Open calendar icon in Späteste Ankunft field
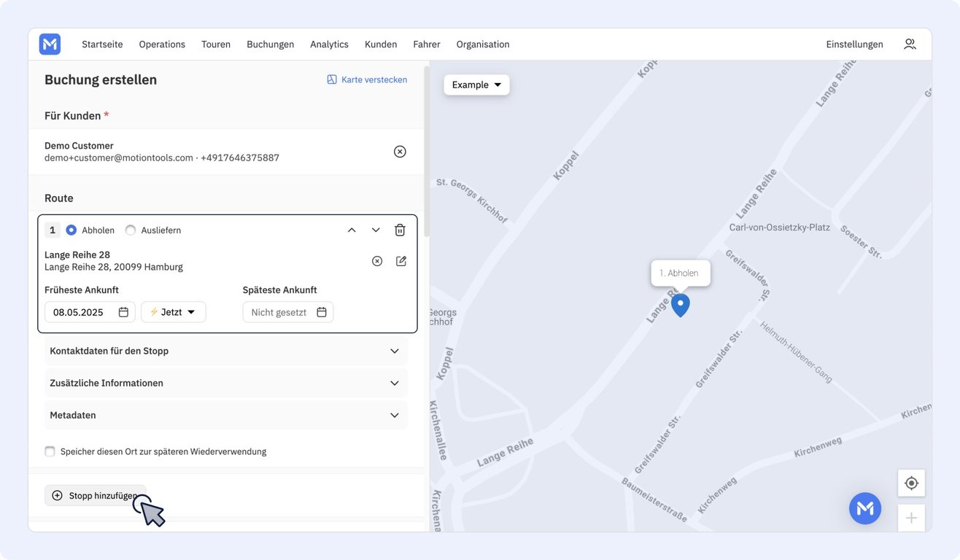Image resolution: width=960 pixels, height=560 pixels. tap(322, 312)
